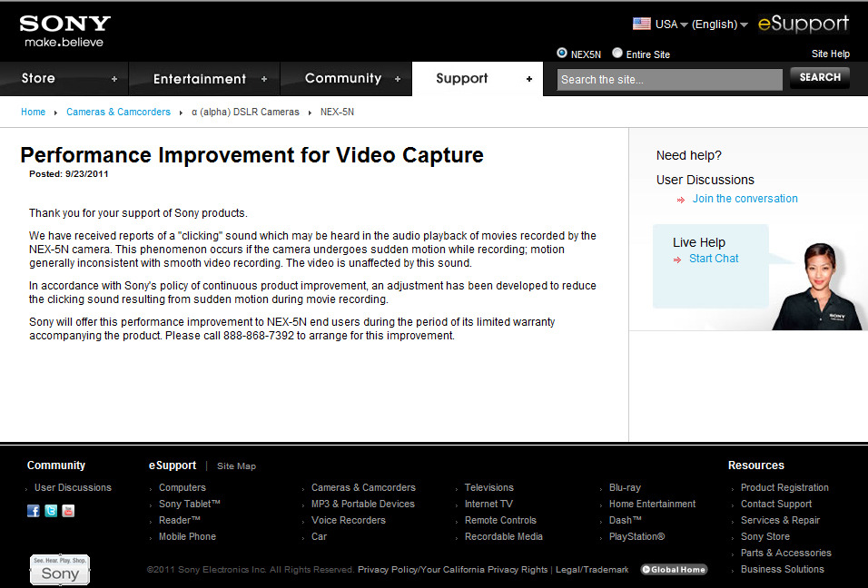The width and height of the screenshot is (868, 588).
Task: Open the Legal/Trademark link
Action: point(592,570)
